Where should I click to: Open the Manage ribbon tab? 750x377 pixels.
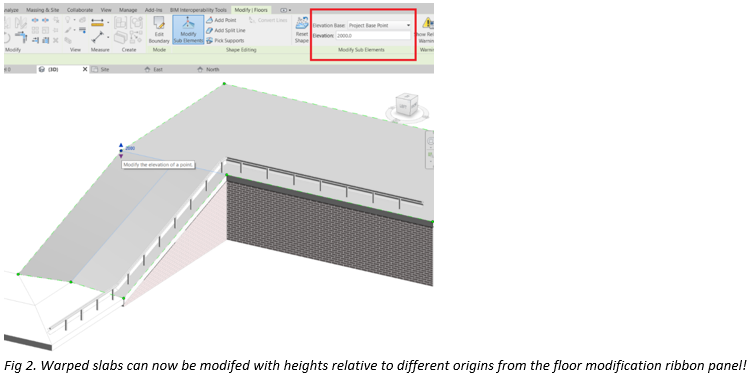[128, 10]
